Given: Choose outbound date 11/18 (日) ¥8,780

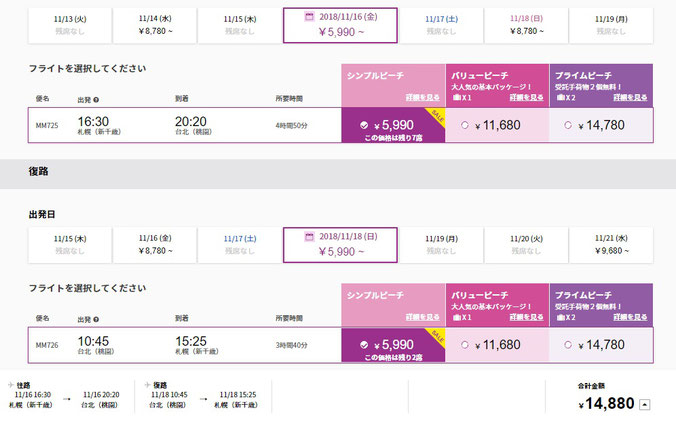Looking at the screenshot, I should tap(526, 25).
